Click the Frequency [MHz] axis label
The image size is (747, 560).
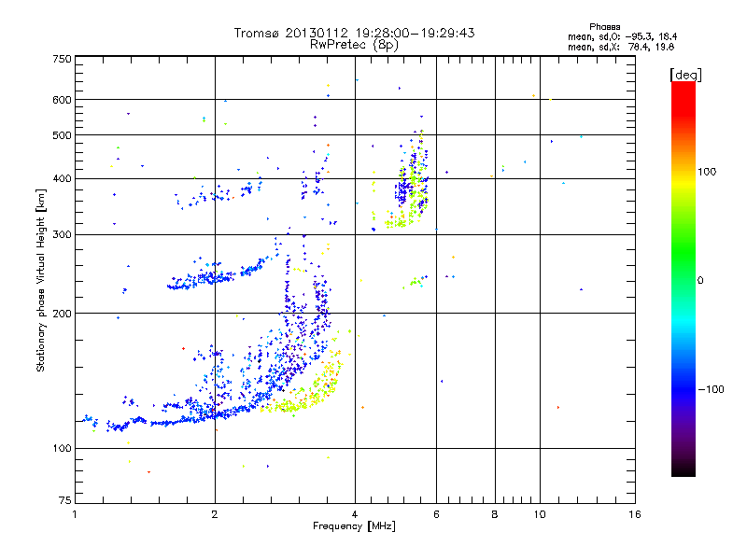[354, 526]
